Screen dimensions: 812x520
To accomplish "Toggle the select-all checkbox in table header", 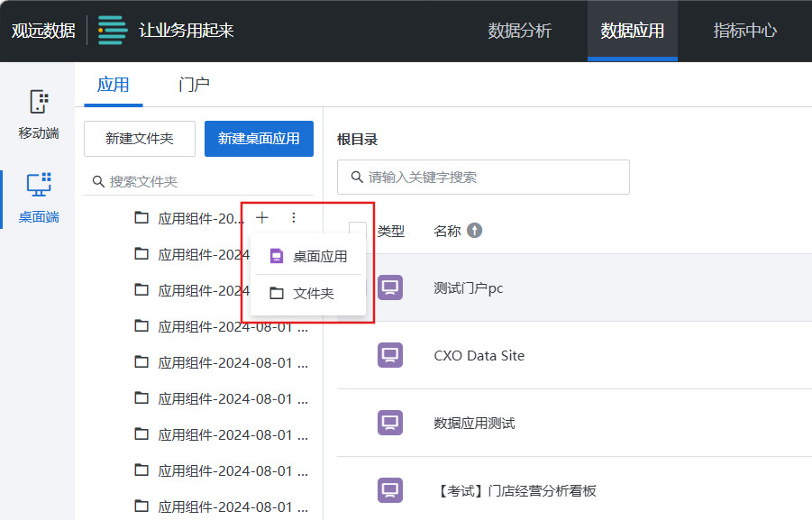I will pyautogui.click(x=358, y=231).
